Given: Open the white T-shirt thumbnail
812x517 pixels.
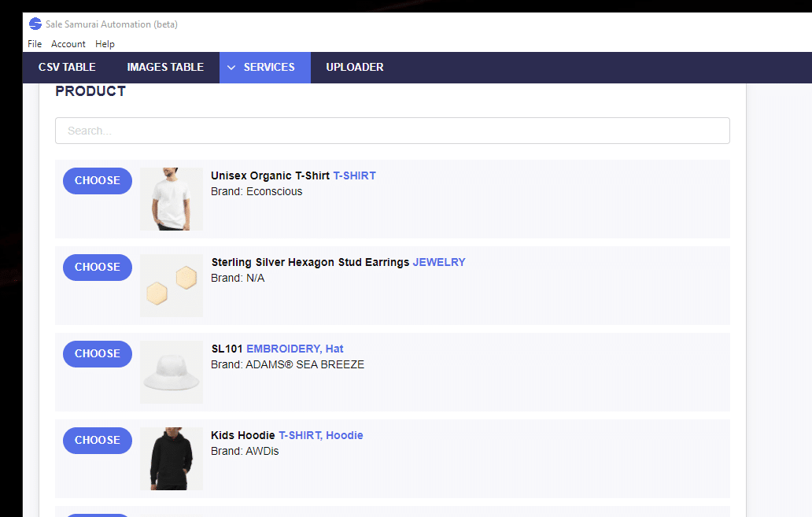Looking at the screenshot, I should coord(172,199).
